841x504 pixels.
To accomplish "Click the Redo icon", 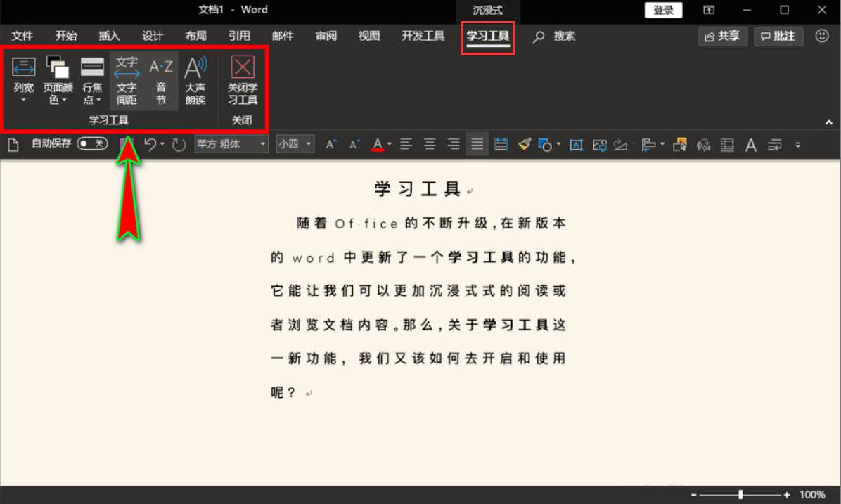I will (x=179, y=144).
